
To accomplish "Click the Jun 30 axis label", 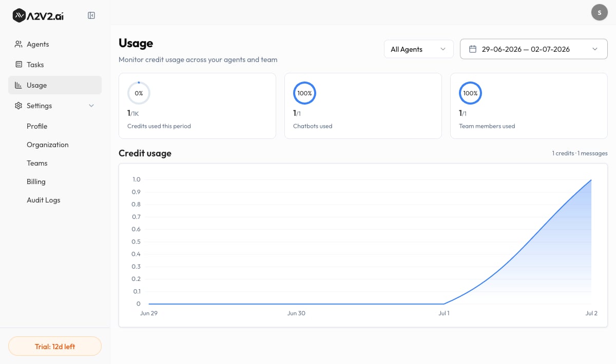I will [x=296, y=313].
